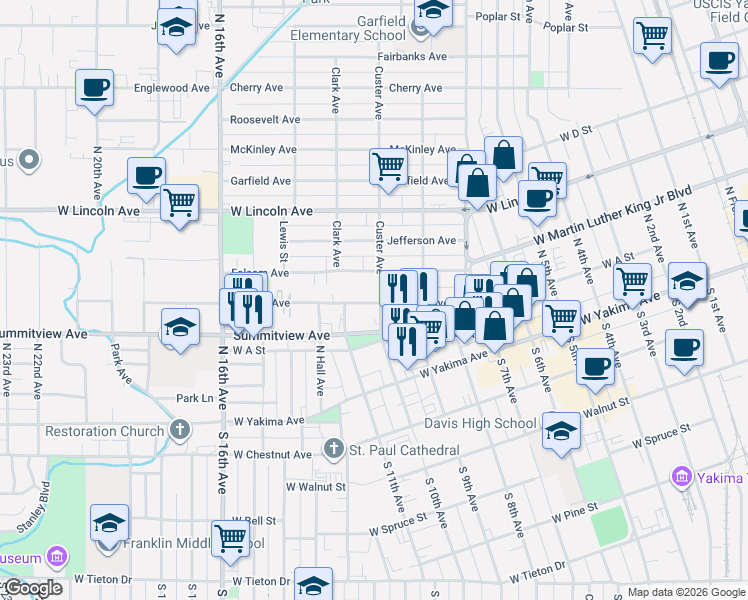Click the Restoration Church label
The height and width of the screenshot is (600, 748).
click(104, 431)
